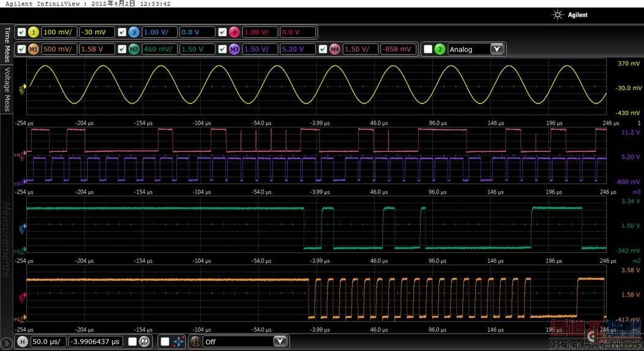Edit channel 3 scale 1.00 V/

(x=159, y=32)
